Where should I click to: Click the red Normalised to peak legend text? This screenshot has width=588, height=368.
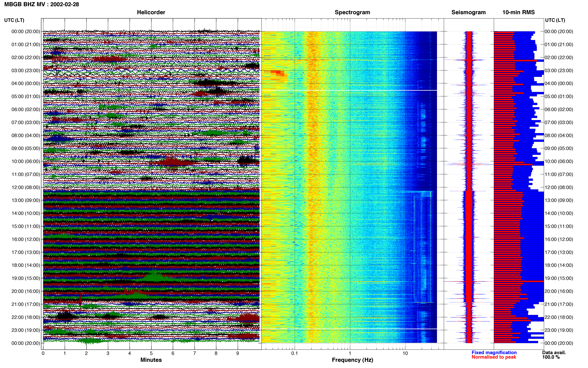click(494, 357)
